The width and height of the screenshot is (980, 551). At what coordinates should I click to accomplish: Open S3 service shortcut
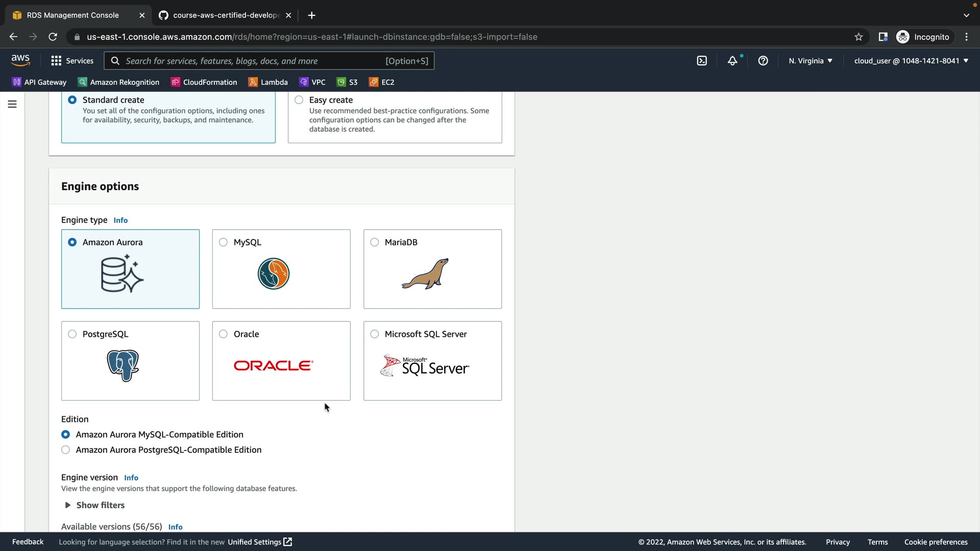tap(347, 82)
